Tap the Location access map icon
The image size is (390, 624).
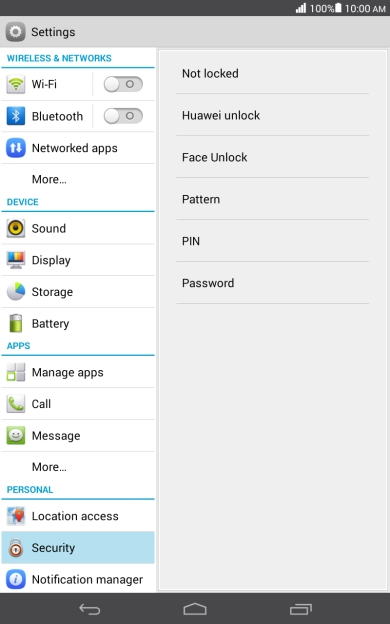click(x=16, y=516)
